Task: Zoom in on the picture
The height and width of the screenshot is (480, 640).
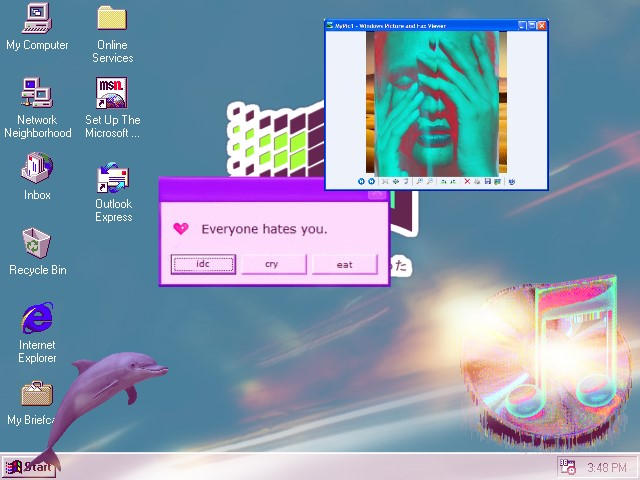Action: (x=419, y=182)
